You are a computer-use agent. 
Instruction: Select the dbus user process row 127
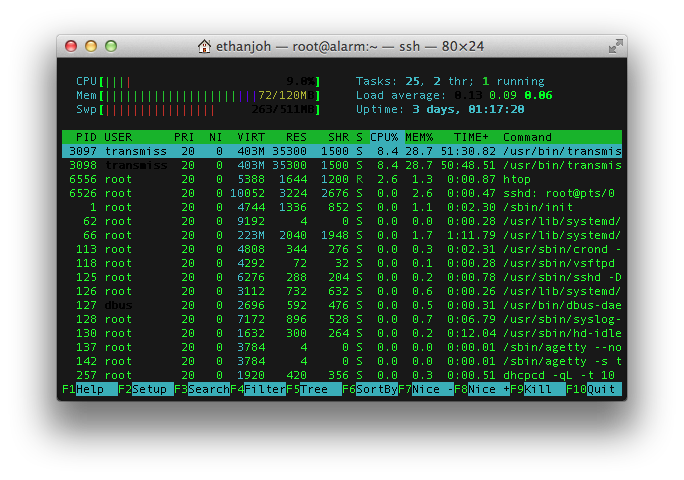[342, 305]
